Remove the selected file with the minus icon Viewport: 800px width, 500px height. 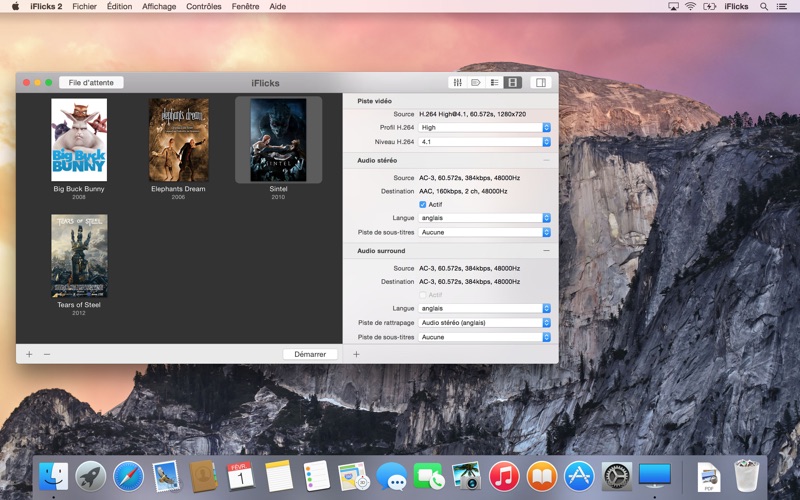[x=47, y=354]
